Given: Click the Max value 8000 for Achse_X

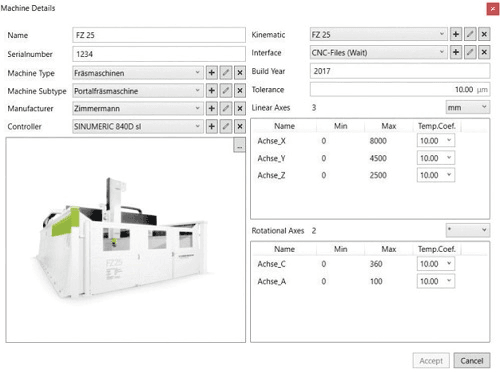Looking at the screenshot, I should tap(378, 141).
